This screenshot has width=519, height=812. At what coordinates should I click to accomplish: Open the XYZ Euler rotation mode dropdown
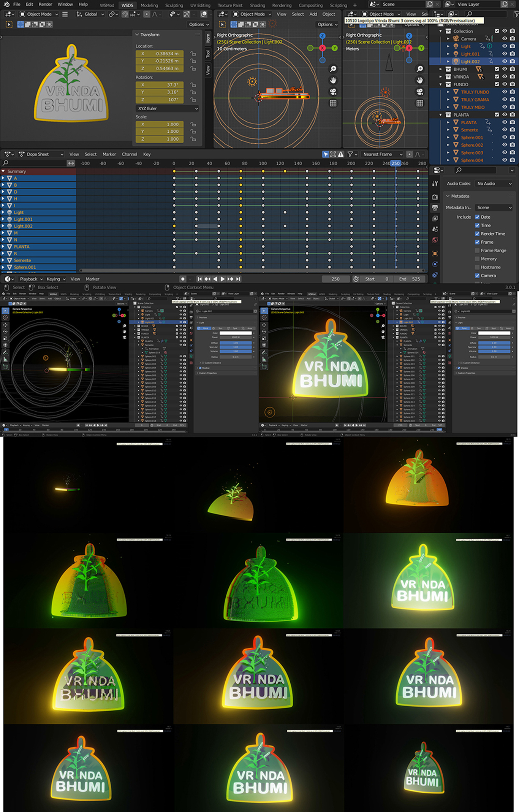coord(167,108)
